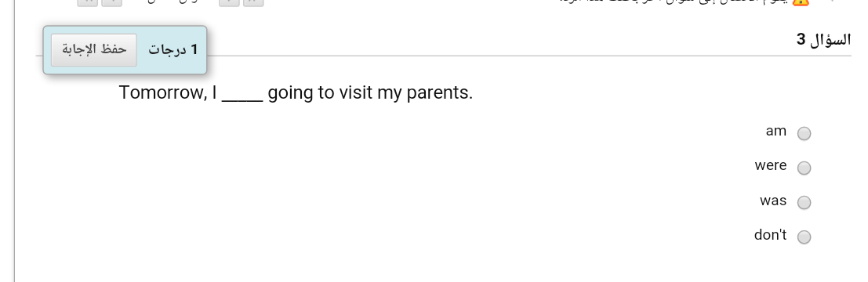Click the 'am' answer label text
The height and width of the screenshot is (282, 868).
coord(776,132)
